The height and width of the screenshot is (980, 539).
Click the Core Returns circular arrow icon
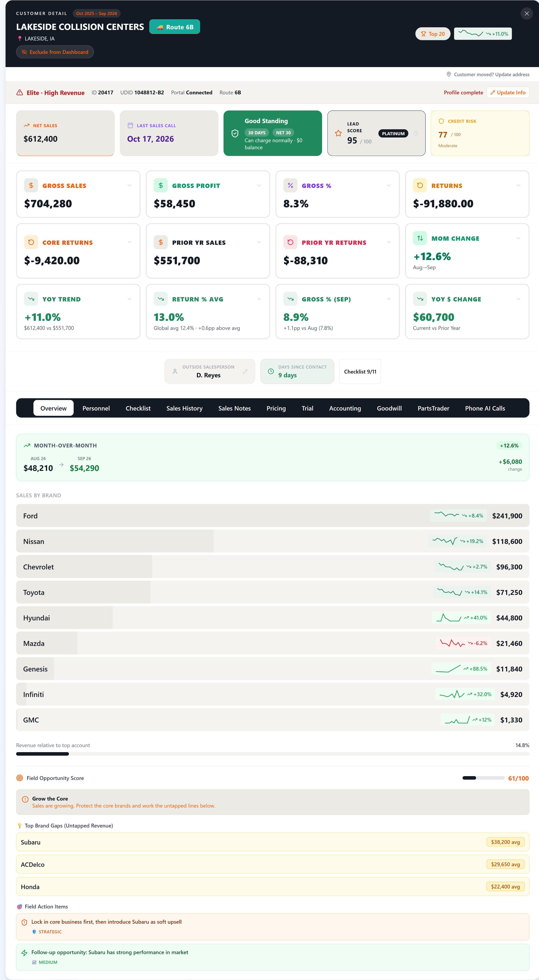pos(31,242)
